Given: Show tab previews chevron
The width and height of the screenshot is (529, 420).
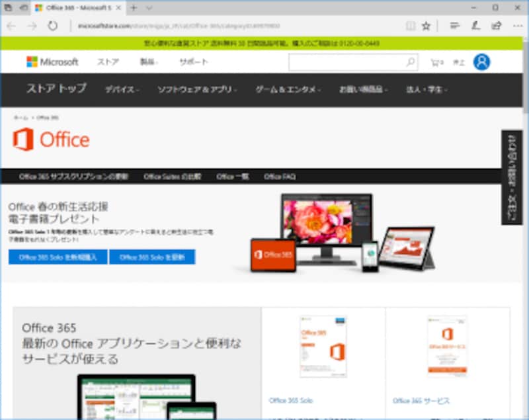Looking at the screenshot, I should (x=149, y=8).
